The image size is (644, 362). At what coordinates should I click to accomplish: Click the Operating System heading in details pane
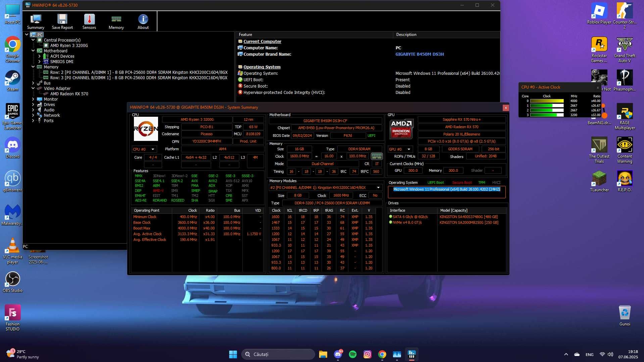pyautogui.click(x=262, y=67)
